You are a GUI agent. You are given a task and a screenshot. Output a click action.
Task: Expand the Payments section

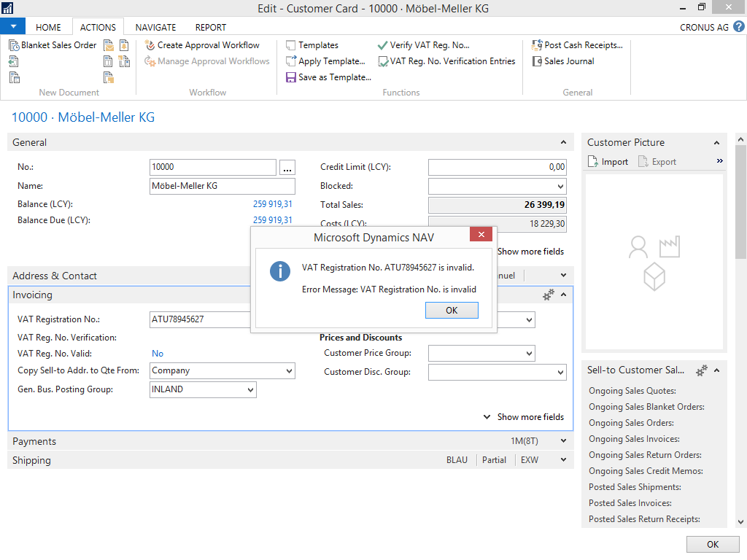[563, 441]
